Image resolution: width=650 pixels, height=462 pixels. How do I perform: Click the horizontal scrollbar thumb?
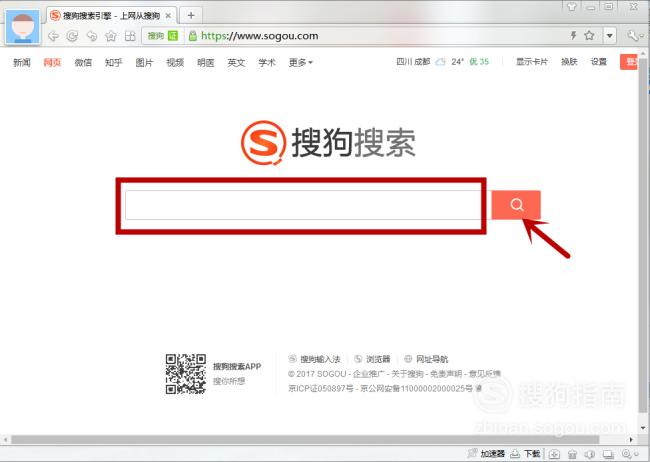[305, 440]
